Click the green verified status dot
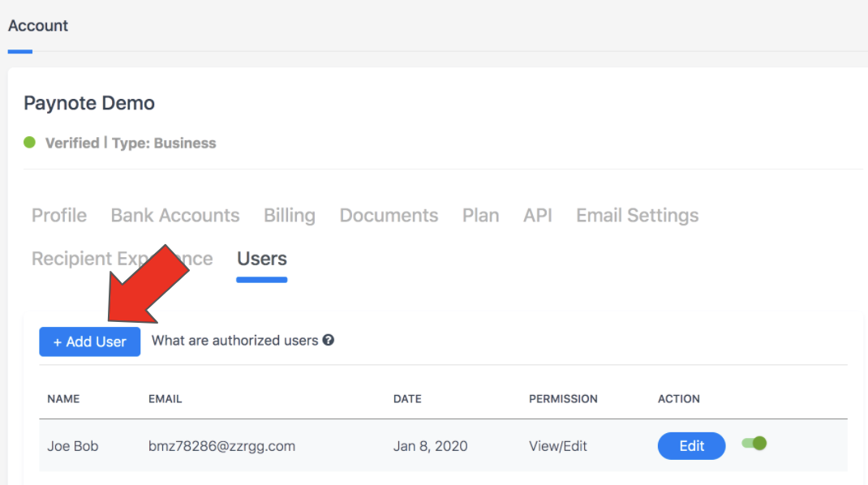 pos(30,143)
